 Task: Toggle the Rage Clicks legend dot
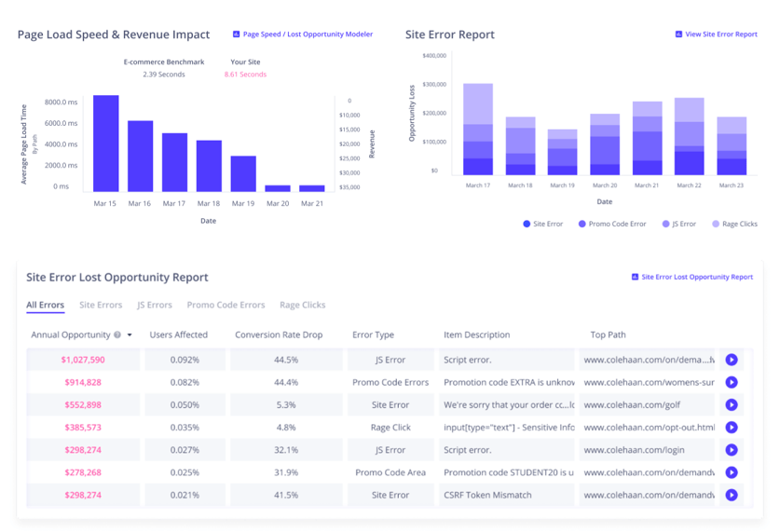pyautogui.click(x=716, y=224)
